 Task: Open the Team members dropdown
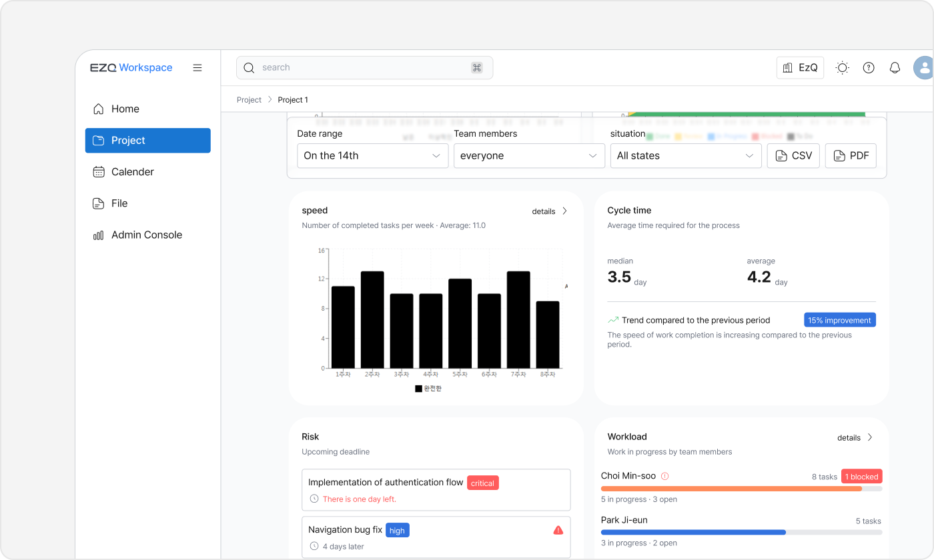tap(529, 155)
